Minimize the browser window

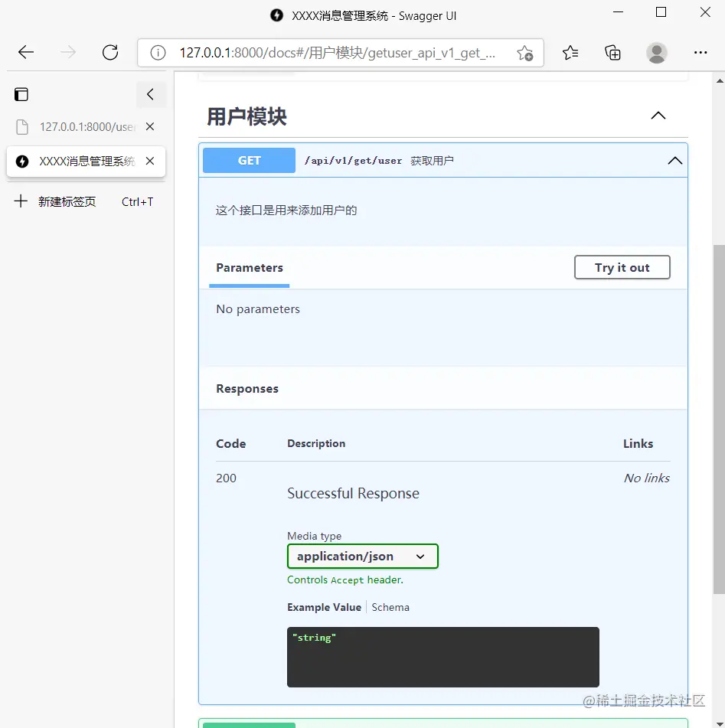(618, 12)
